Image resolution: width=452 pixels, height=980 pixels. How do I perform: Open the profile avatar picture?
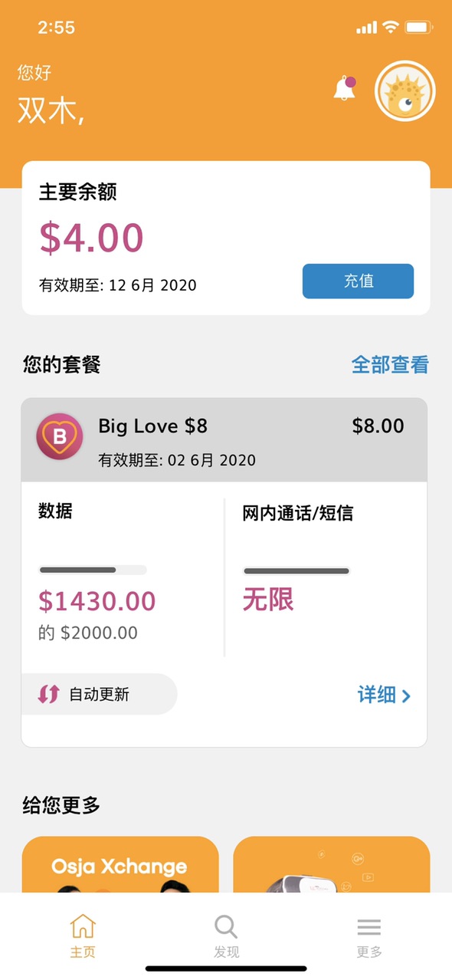[405, 91]
